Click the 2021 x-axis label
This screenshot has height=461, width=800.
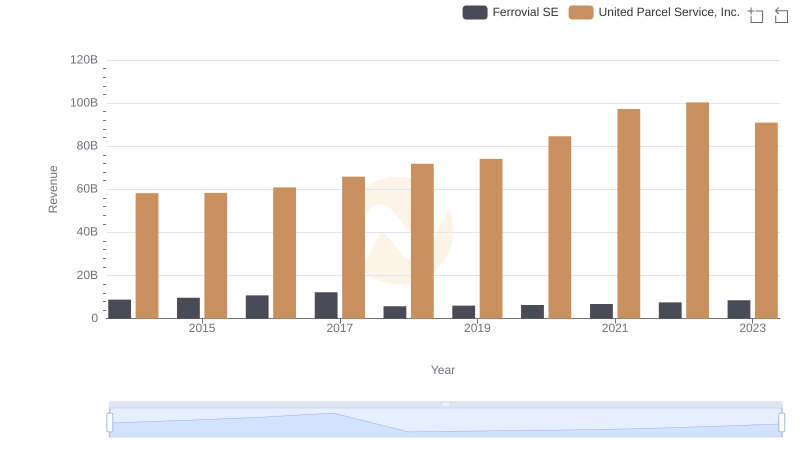tap(615, 328)
